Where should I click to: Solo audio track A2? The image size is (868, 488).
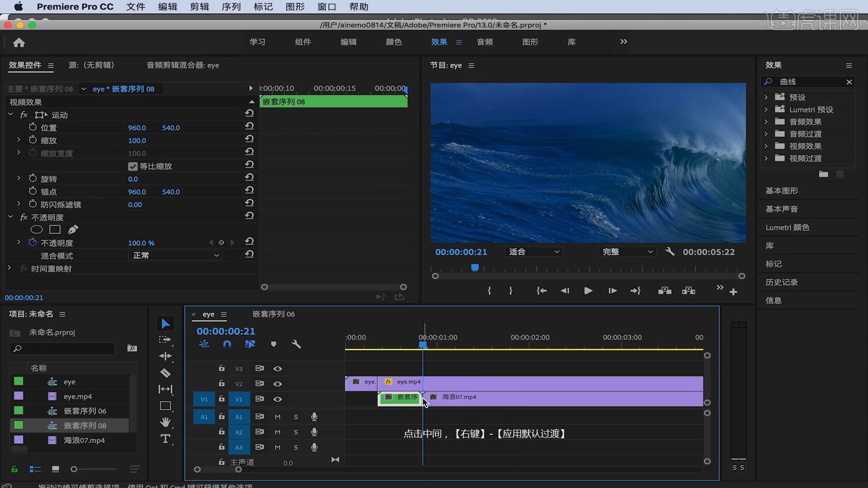tap(296, 432)
